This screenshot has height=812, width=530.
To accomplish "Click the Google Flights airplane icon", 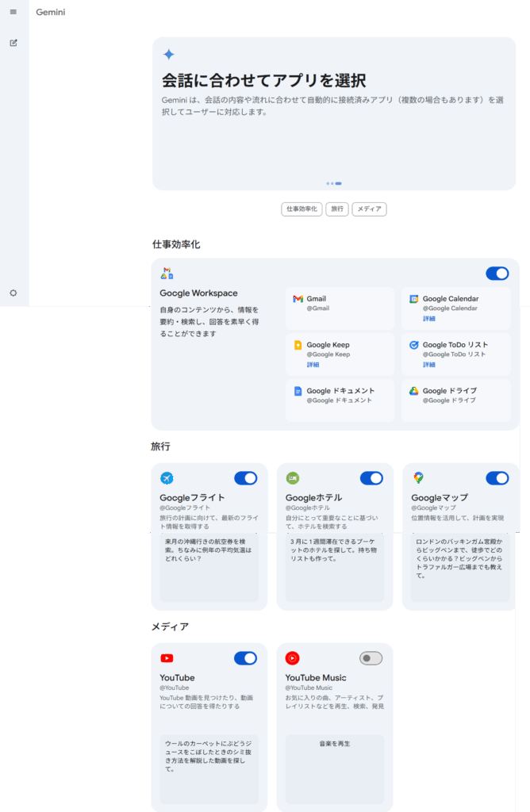I will [x=167, y=478].
